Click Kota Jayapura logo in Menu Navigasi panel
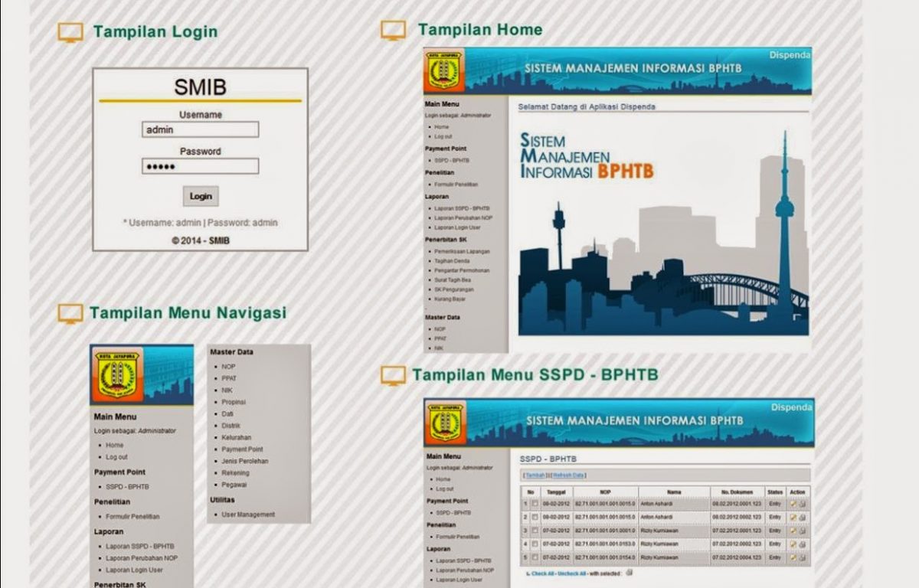Screen dimensions: 919x588 116,375
